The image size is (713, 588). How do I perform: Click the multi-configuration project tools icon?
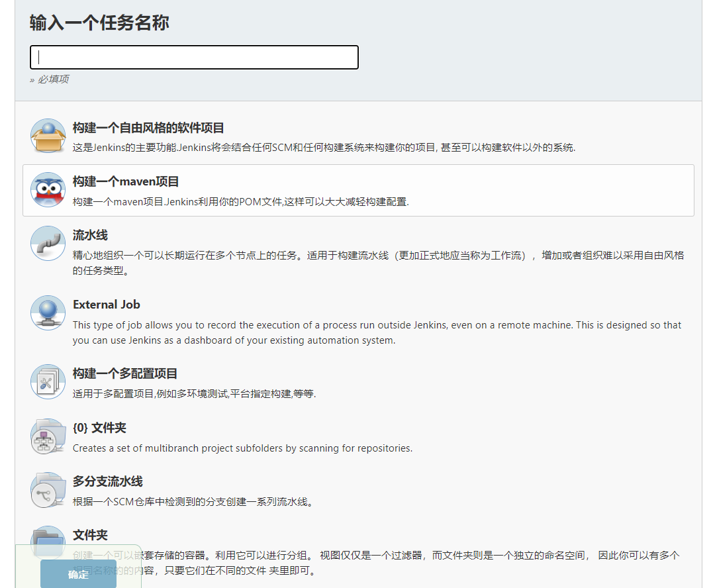[x=48, y=382]
